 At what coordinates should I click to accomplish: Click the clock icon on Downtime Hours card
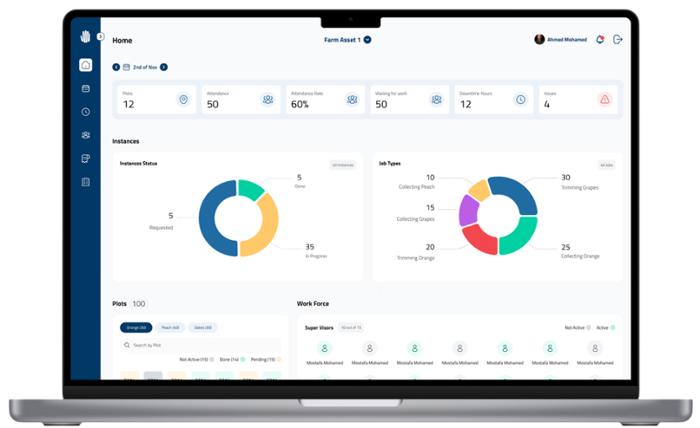(521, 100)
